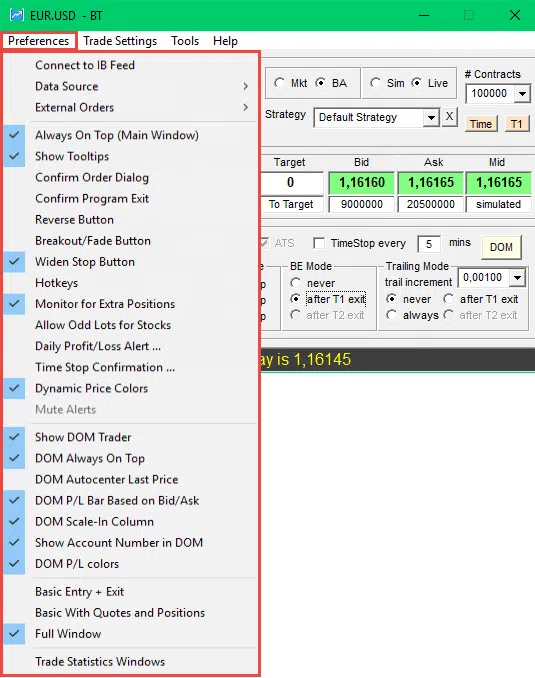Click the Time button
The height and width of the screenshot is (678, 535).
(481, 124)
